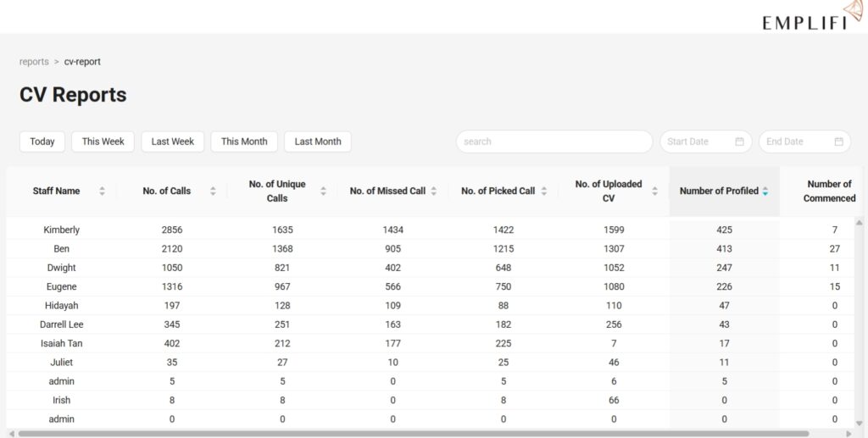The width and height of the screenshot is (868, 438).
Task: Sort by No. of Calls arrows
Action: click(213, 191)
